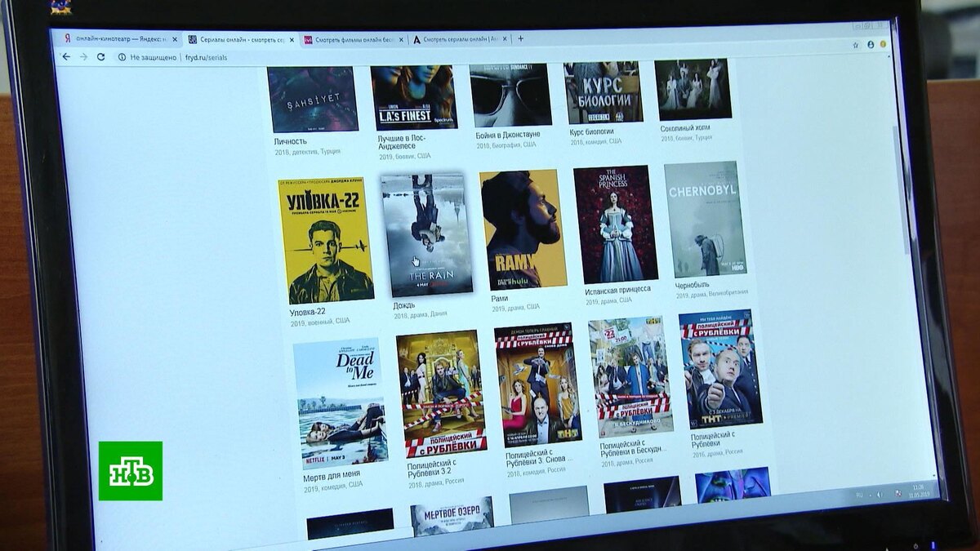Open 'Полицейский с Рублёвки 3. Снова' poster
This screenshot has width=980, height=551.
pyautogui.click(x=537, y=385)
